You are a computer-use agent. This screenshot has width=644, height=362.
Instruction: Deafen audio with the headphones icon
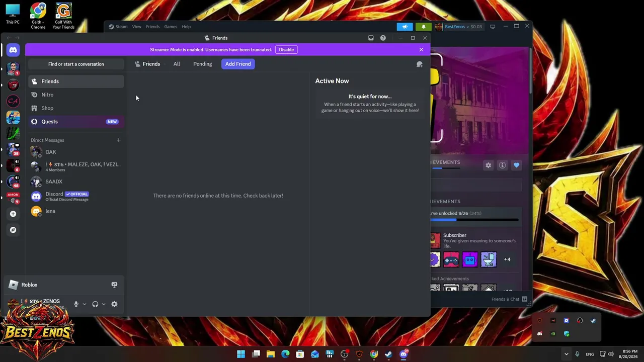(x=95, y=304)
